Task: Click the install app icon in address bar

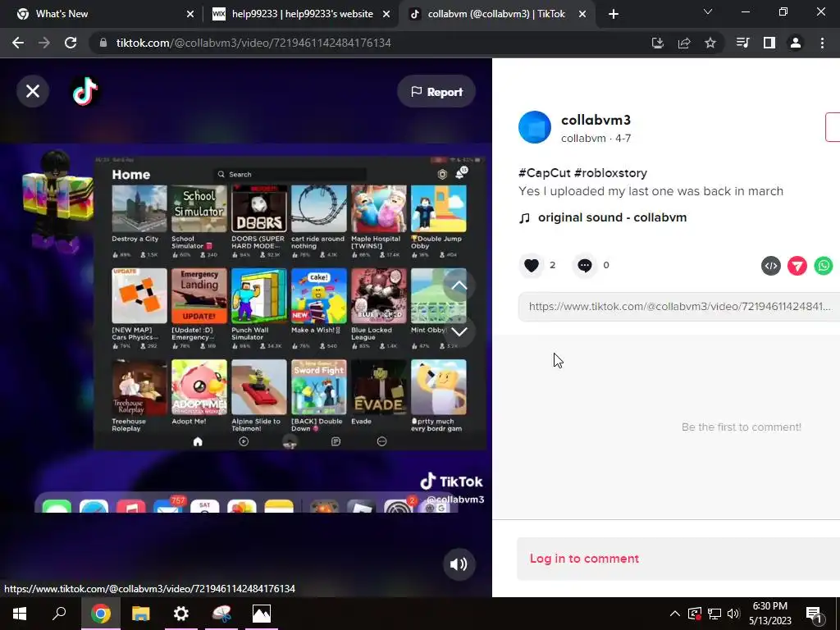Action: click(x=658, y=43)
